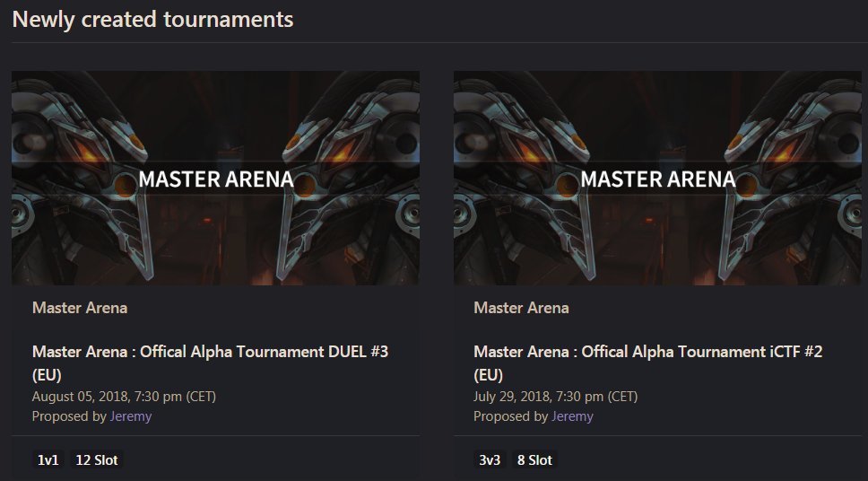
Task: Click "Proposed by" label under iCTF #2
Action: 510,416
